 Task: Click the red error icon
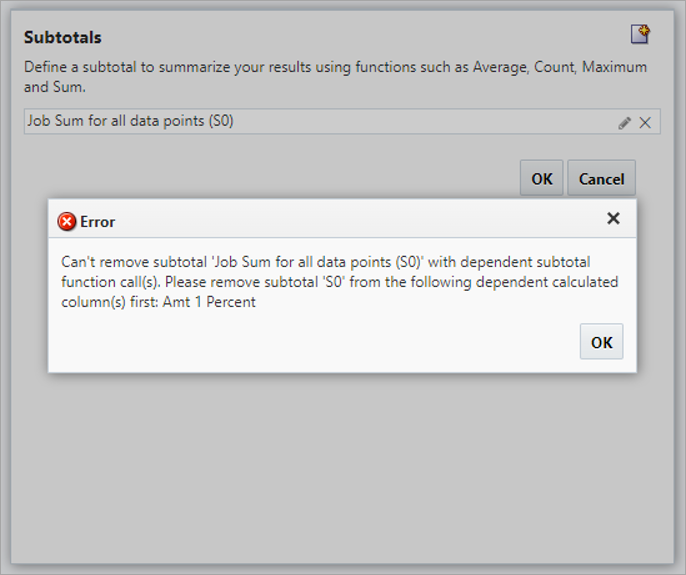coord(67,221)
